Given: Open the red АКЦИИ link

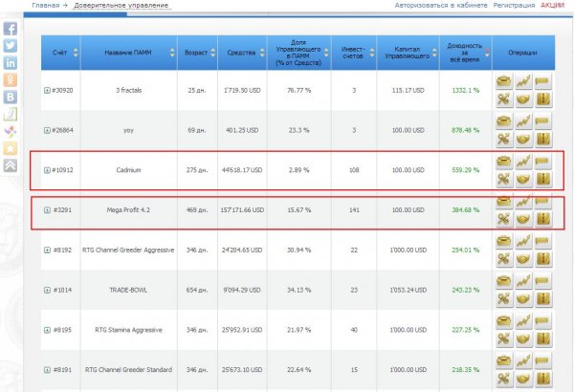Looking at the screenshot, I should [552, 5].
